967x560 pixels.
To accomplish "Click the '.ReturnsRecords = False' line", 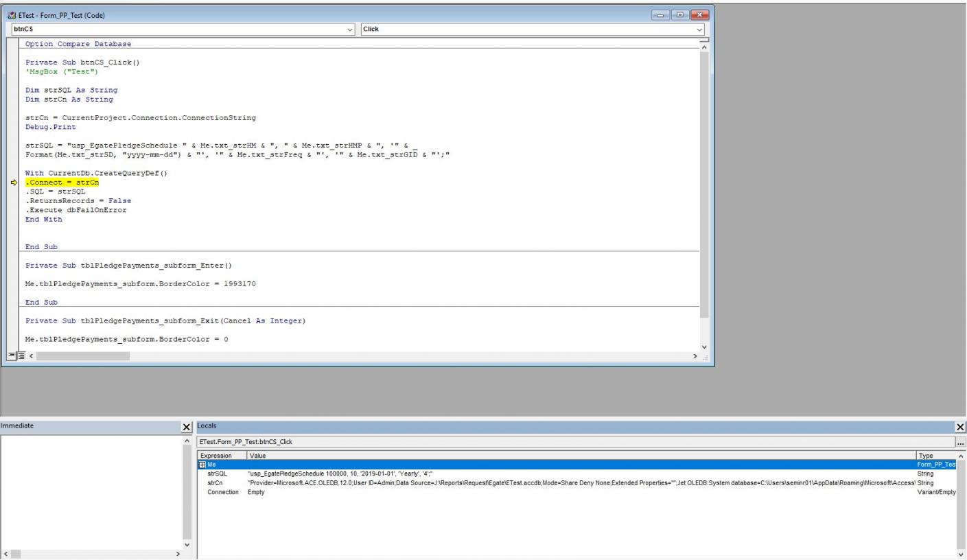I will click(x=78, y=201).
